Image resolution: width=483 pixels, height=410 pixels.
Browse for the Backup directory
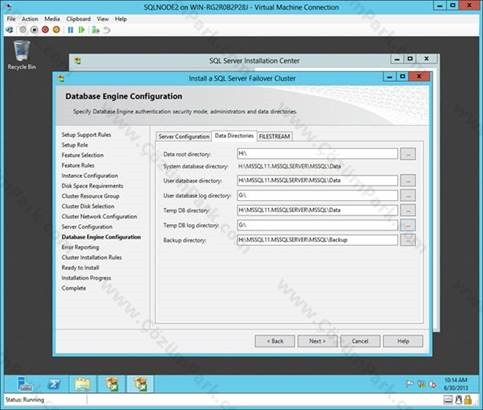coord(408,240)
